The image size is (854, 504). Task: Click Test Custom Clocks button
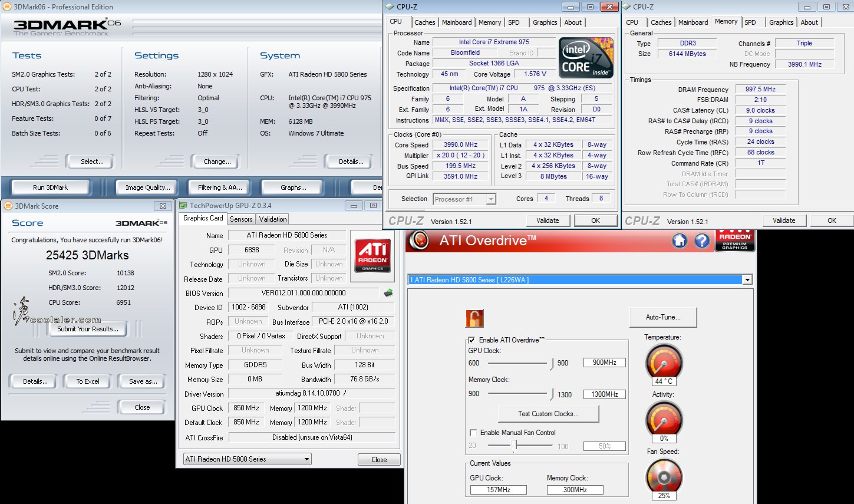click(548, 414)
